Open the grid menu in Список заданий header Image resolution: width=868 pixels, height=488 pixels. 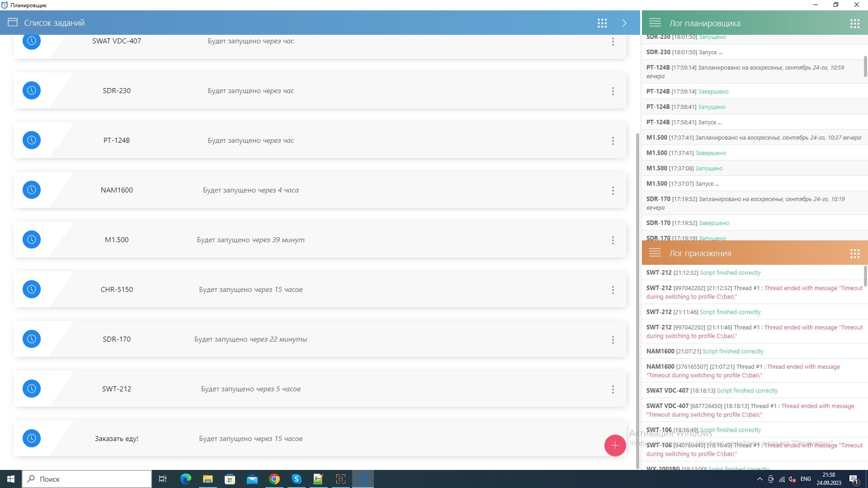coord(602,23)
